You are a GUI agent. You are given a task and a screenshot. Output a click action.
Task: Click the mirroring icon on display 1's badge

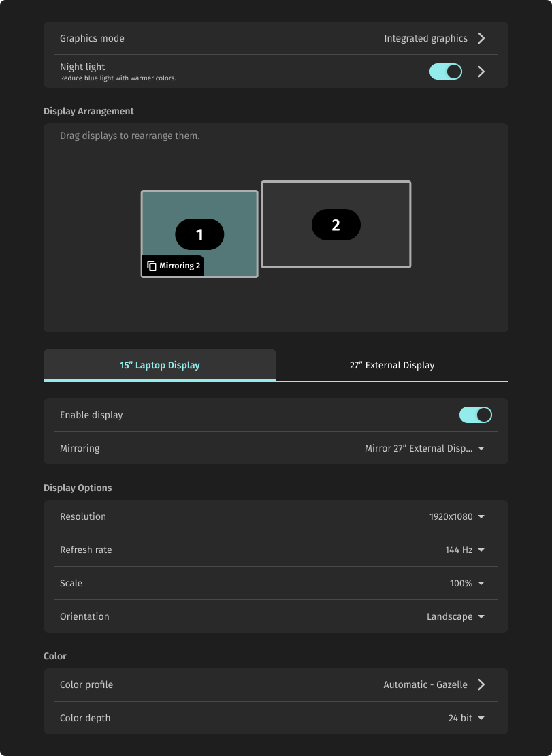coord(151,266)
